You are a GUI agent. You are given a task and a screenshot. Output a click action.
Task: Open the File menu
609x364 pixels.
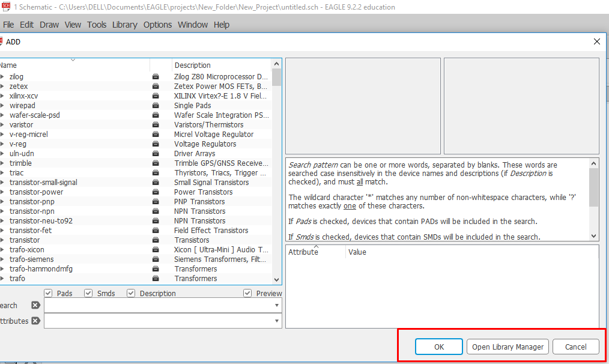[8, 25]
